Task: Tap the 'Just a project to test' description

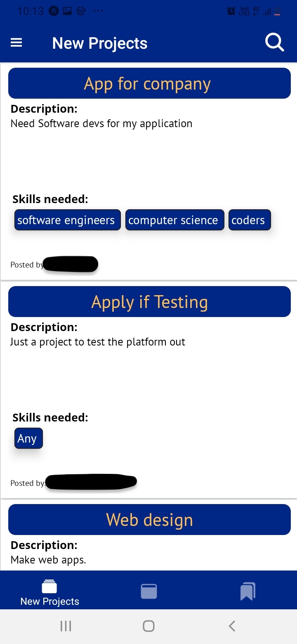Action: pyautogui.click(x=98, y=342)
